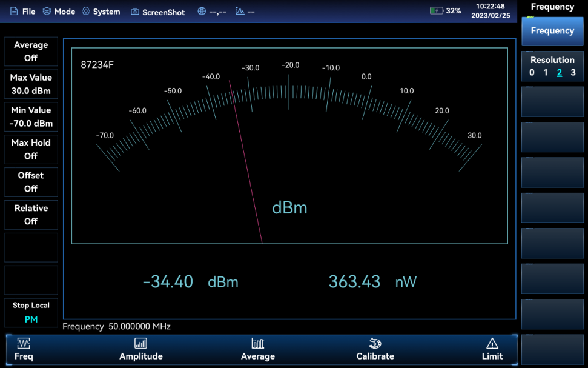
Task: Click the File document icon
Action: click(14, 12)
